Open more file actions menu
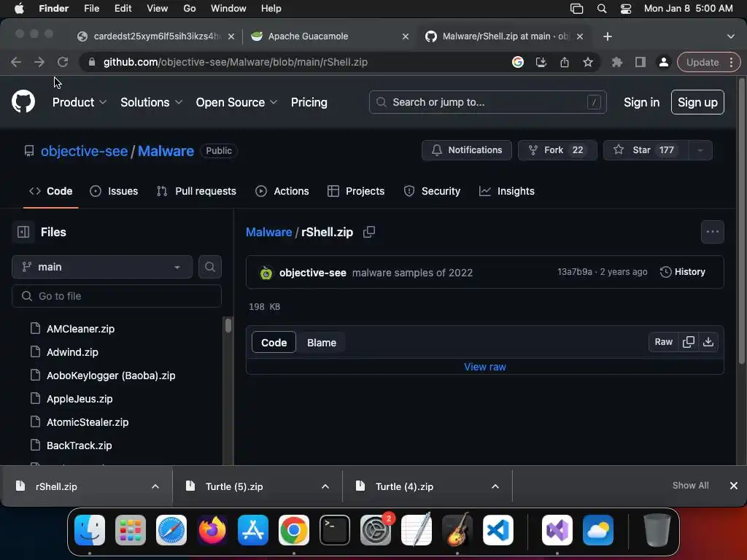 pos(712,232)
